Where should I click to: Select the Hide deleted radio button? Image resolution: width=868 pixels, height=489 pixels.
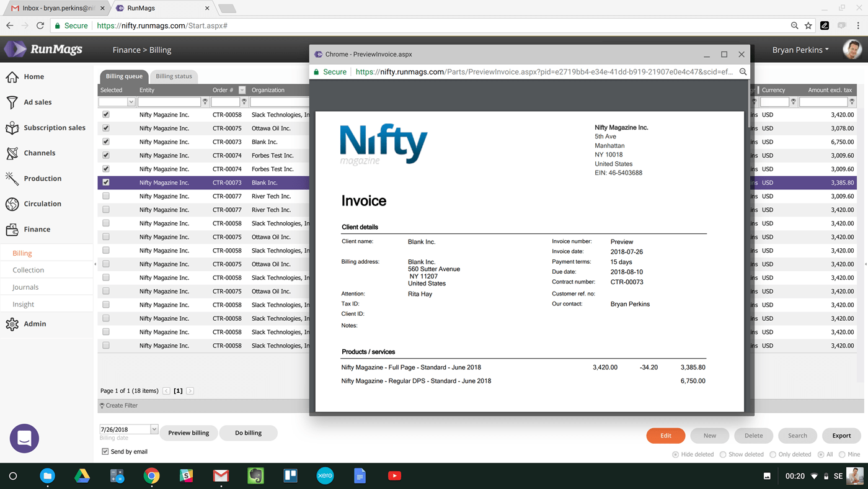pyautogui.click(x=675, y=454)
